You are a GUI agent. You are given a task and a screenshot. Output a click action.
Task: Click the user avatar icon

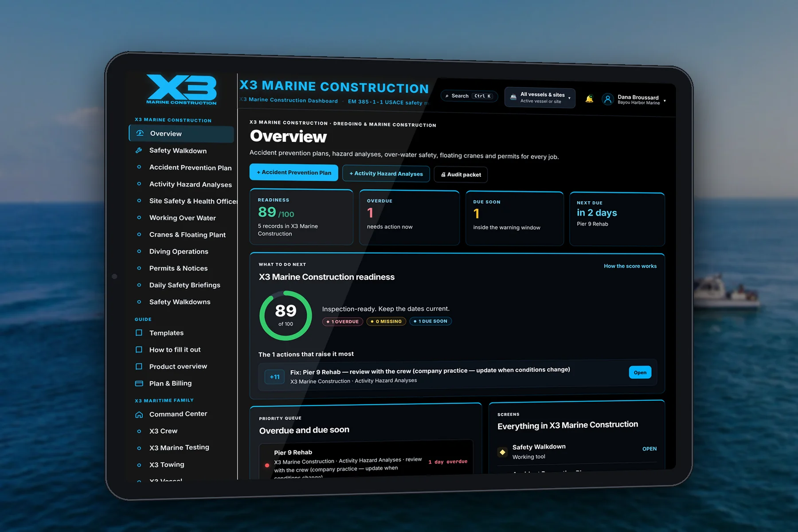pyautogui.click(x=608, y=99)
